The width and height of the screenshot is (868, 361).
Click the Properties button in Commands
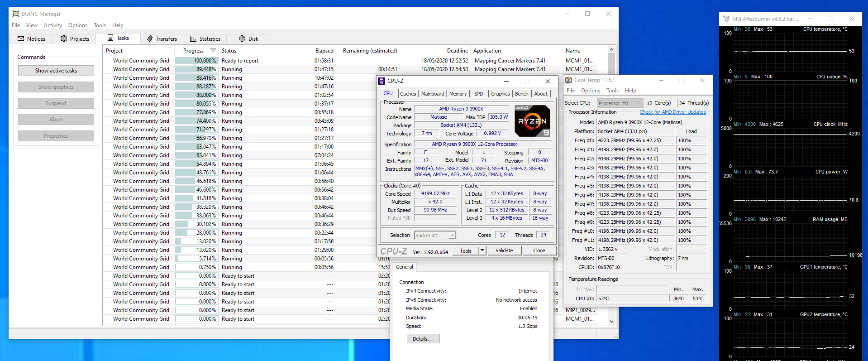56,136
